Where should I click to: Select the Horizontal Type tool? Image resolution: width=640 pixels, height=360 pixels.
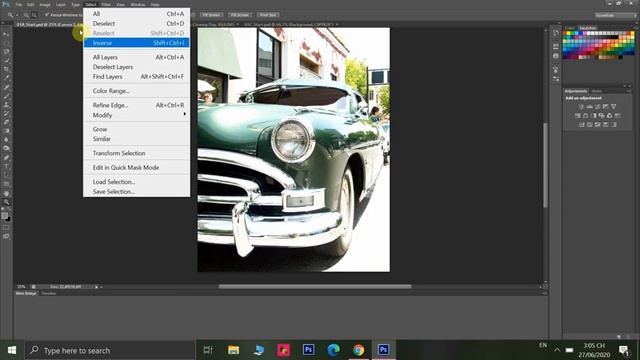tap(6, 167)
